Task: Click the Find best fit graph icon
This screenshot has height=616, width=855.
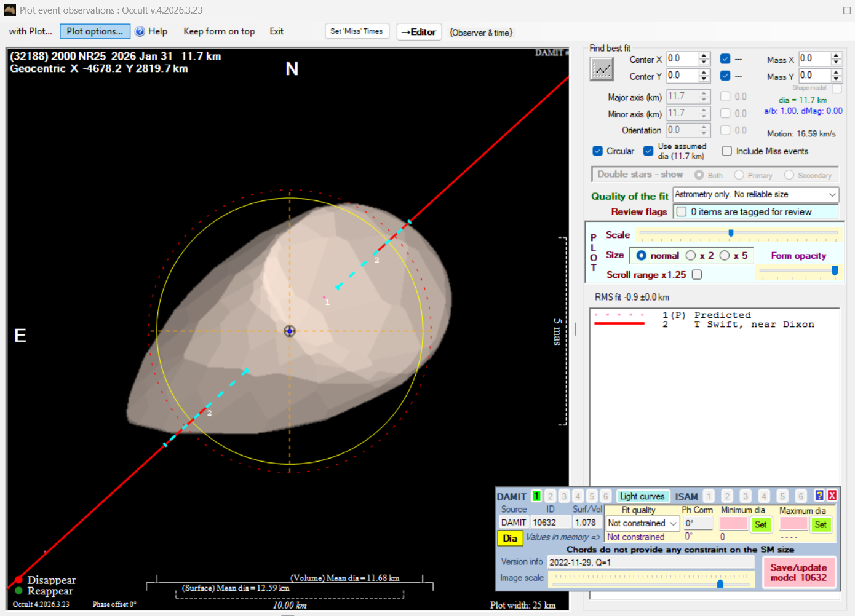Action: click(x=602, y=69)
